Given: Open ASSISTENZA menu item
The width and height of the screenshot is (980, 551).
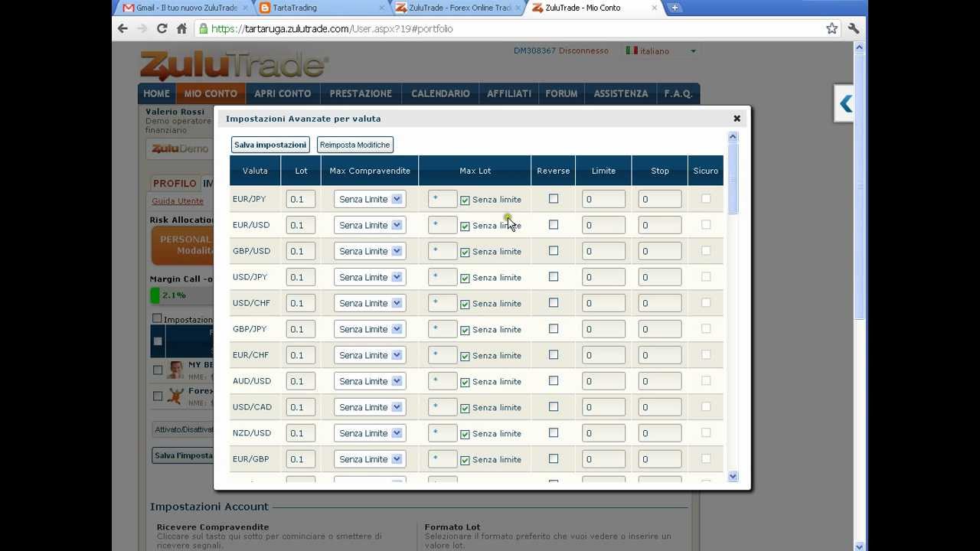Looking at the screenshot, I should click(x=621, y=93).
